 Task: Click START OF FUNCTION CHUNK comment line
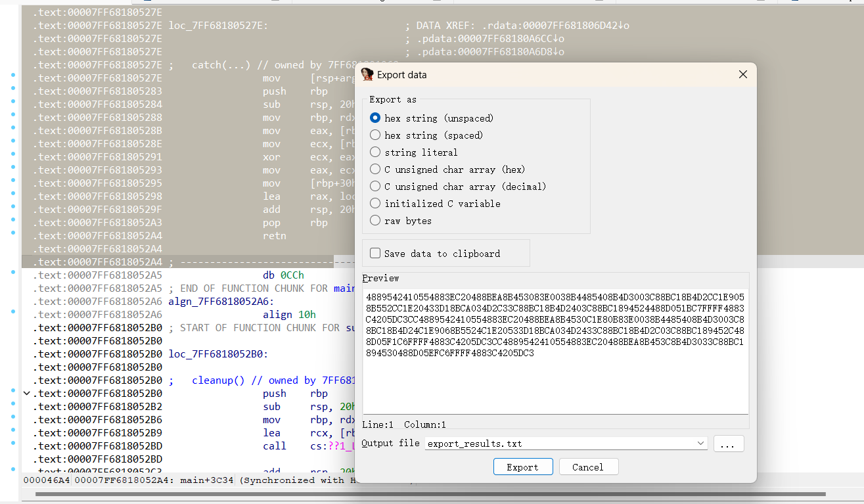pyautogui.click(x=263, y=328)
